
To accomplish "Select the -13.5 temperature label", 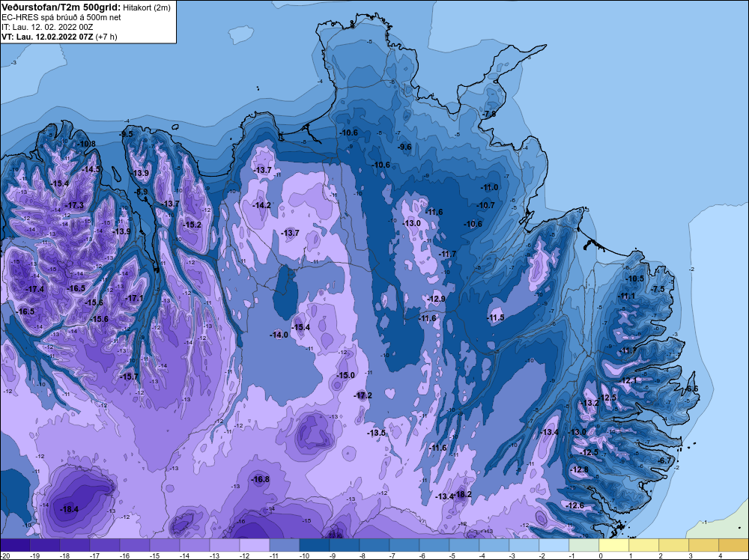I will click(x=376, y=433).
